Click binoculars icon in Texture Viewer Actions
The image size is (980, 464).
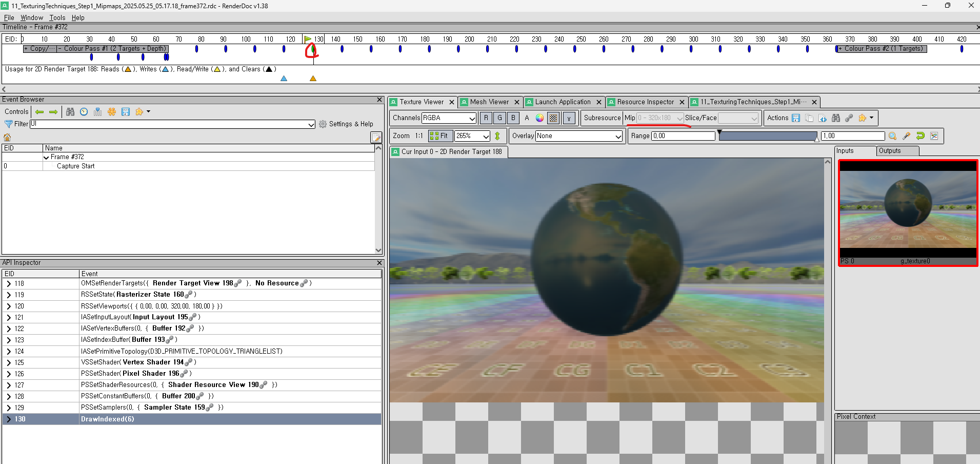point(836,118)
